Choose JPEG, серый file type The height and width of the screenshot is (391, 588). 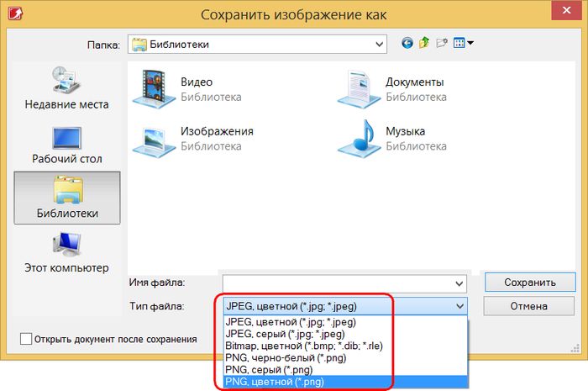click(345, 334)
